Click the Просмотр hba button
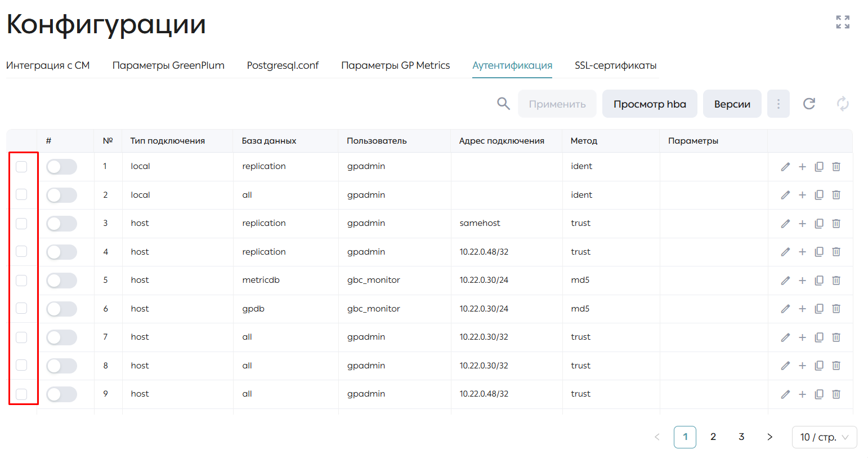 (x=650, y=104)
